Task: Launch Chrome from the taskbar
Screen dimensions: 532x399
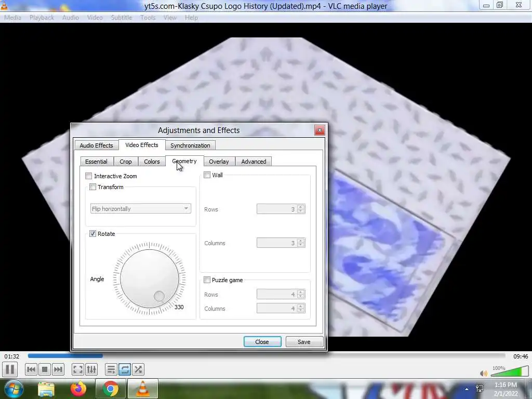Action: point(111,389)
